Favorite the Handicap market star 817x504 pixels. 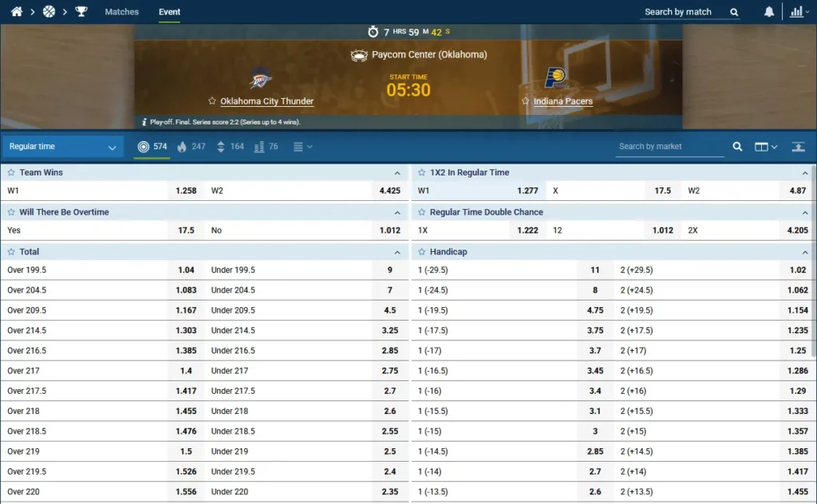pyautogui.click(x=421, y=252)
